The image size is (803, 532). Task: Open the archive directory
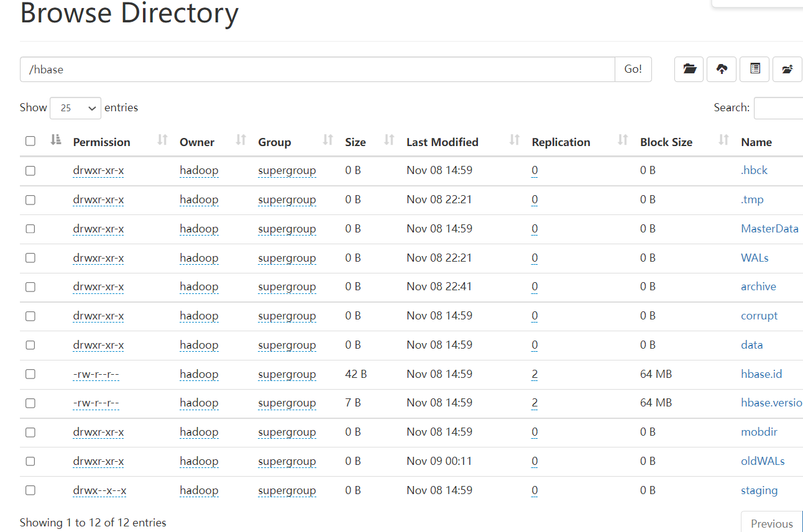coord(758,287)
